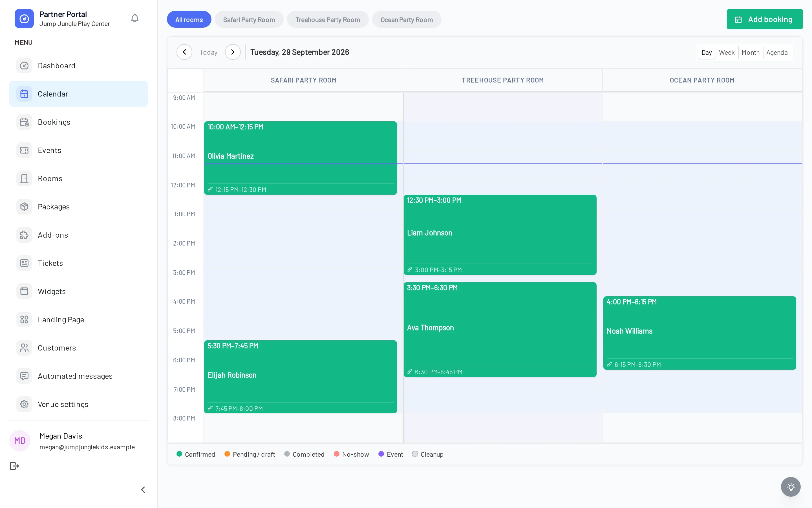Click the Bookings sidebar icon
Viewport: 812px width, 508px height.
coord(24,122)
